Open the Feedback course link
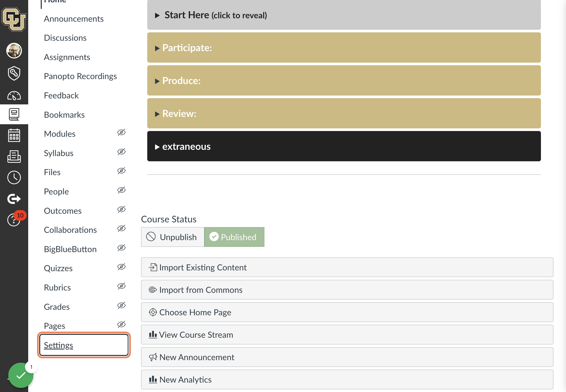The height and width of the screenshot is (392, 566). 61,96
